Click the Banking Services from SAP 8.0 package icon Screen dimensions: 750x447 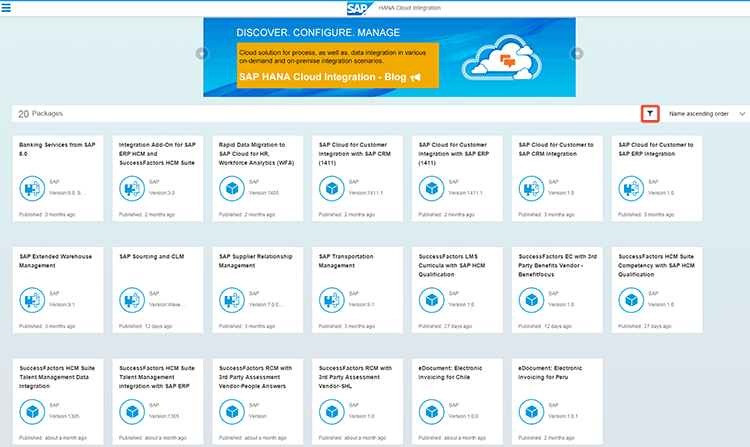tap(32, 187)
